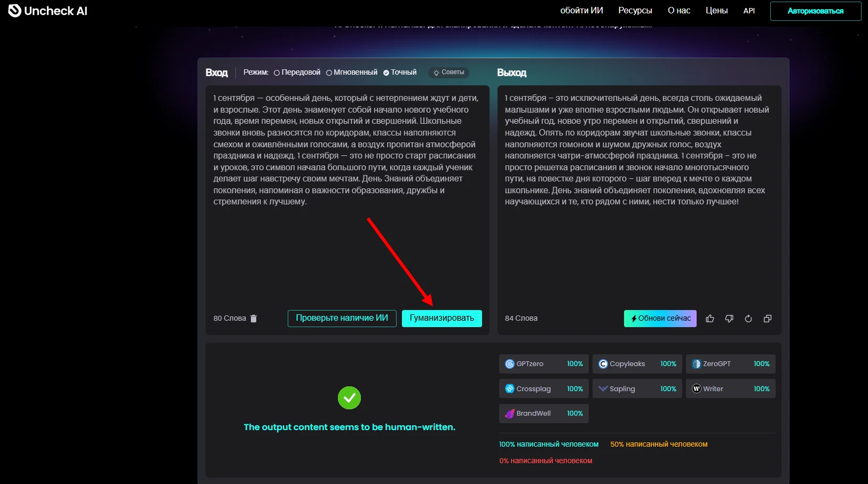Click the Гуманизировать button
868x484 pixels.
(x=442, y=319)
